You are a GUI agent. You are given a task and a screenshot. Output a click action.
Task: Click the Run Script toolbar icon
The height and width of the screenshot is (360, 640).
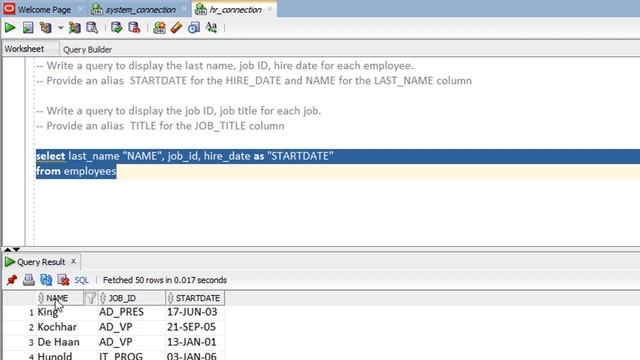click(x=28, y=28)
